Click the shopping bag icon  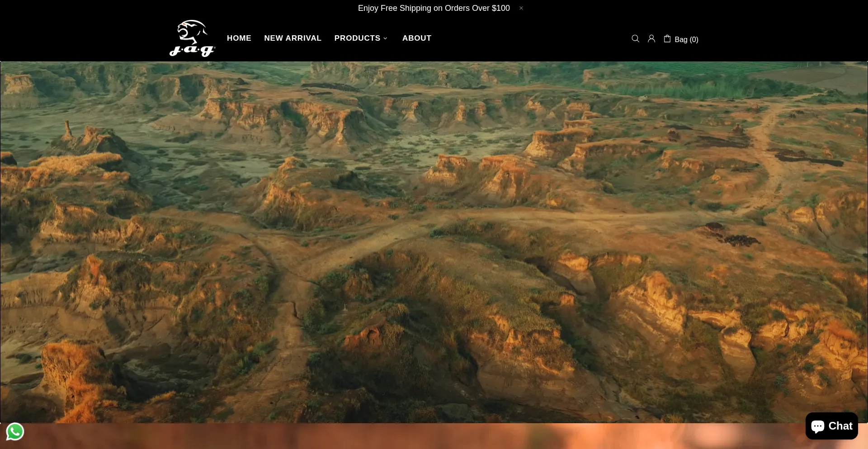pyautogui.click(x=667, y=38)
